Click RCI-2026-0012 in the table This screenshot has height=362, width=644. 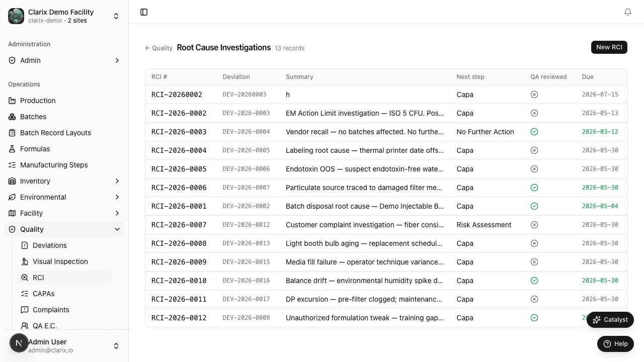coord(179,318)
